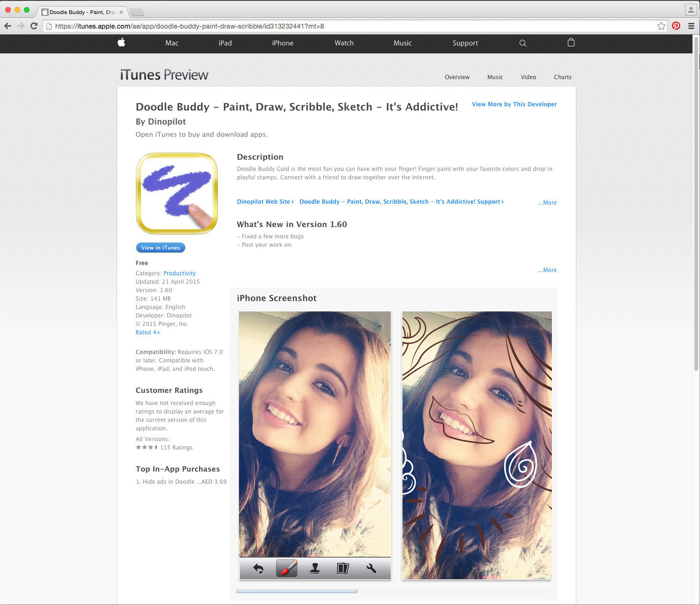Click the page vertical scrollbar
The height and width of the screenshot is (605, 700).
696,204
